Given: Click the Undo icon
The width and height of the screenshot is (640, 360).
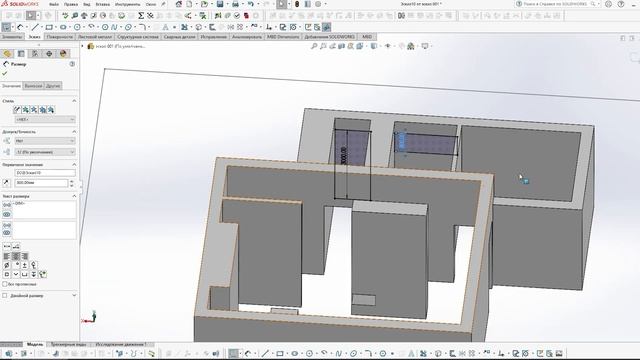Looking at the screenshot, I should 251,4.
